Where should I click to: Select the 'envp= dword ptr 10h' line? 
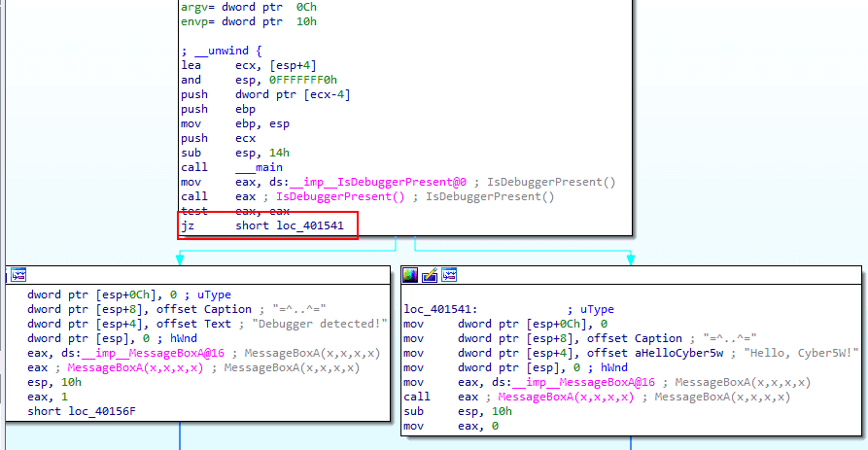(x=249, y=21)
